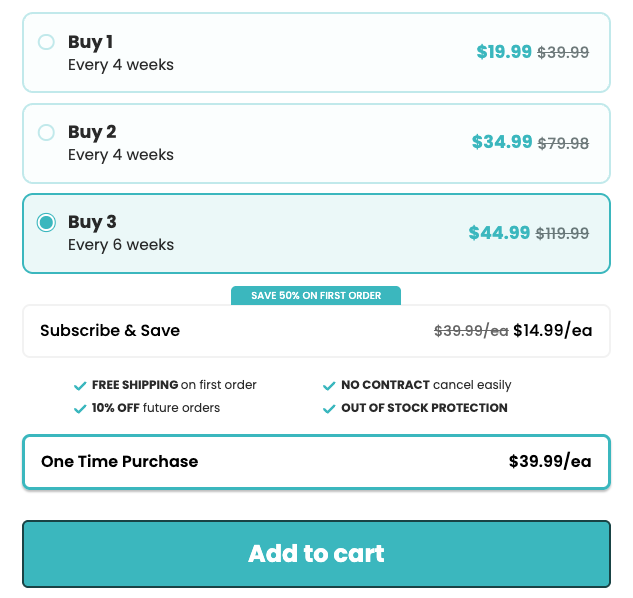Click the $19.99 price on Buy 1
Viewport: 633px width, 598px height.
tap(504, 52)
